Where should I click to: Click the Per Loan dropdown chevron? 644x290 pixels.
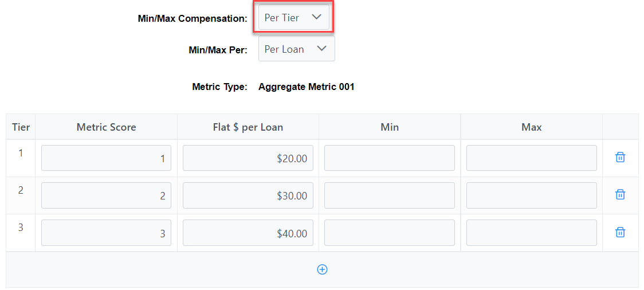pos(322,49)
